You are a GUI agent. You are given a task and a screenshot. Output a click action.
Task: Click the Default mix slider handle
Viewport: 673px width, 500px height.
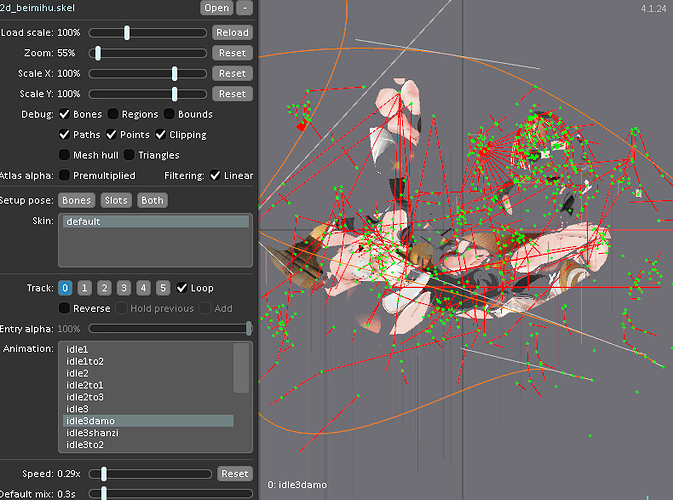click(103, 494)
